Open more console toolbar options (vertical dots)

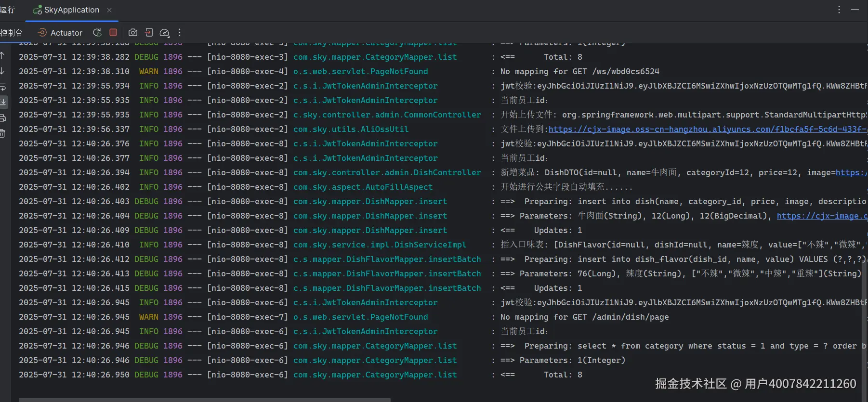point(180,32)
